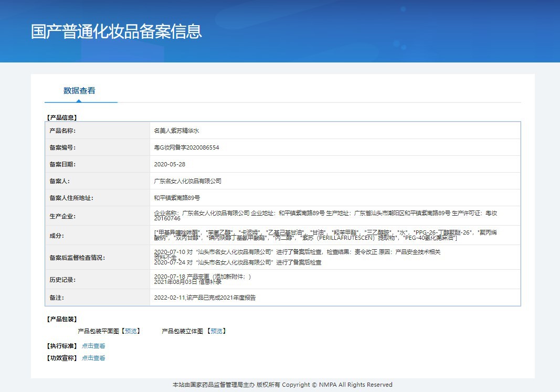Click 点击查看 next to 执行标准
Screen dimensions: 560x392
point(93,346)
